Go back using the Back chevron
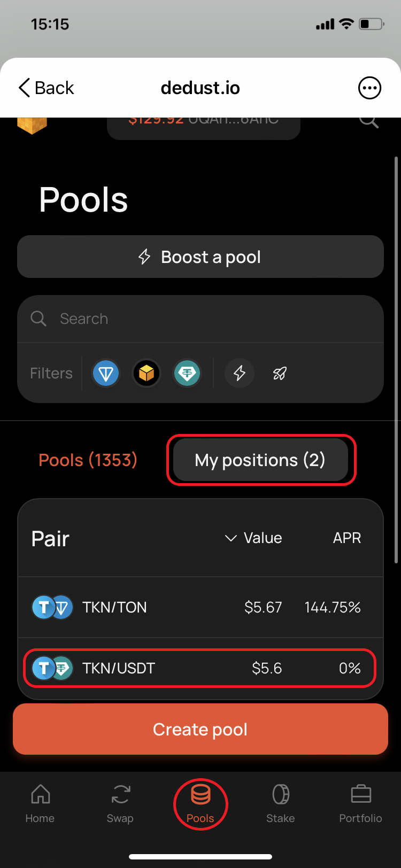401x868 pixels. (x=25, y=88)
